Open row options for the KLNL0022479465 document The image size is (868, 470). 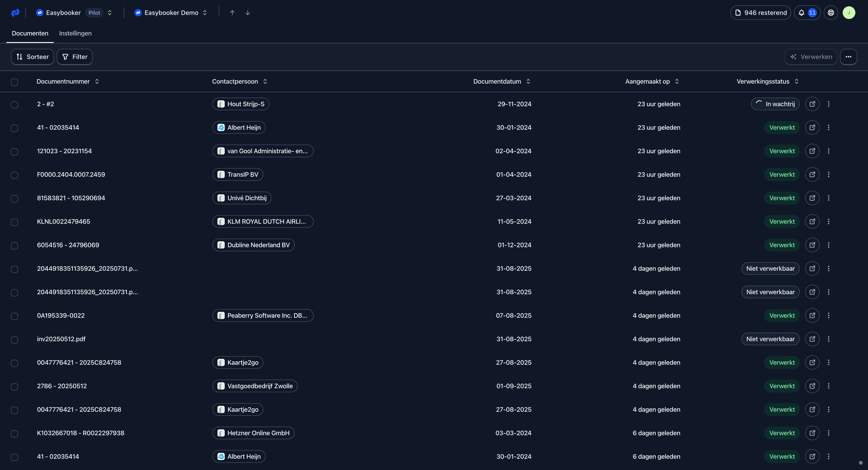829,222
